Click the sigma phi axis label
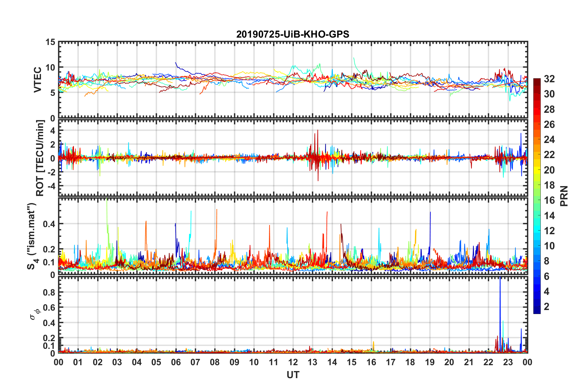 tap(35, 314)
